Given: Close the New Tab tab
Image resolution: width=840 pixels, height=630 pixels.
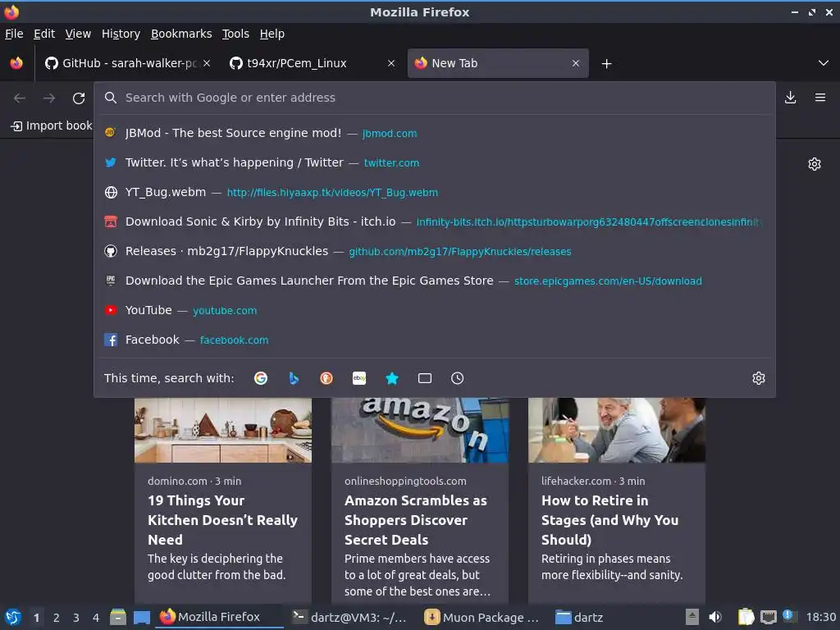Looking at the screenshot, I should coord(575,63).
